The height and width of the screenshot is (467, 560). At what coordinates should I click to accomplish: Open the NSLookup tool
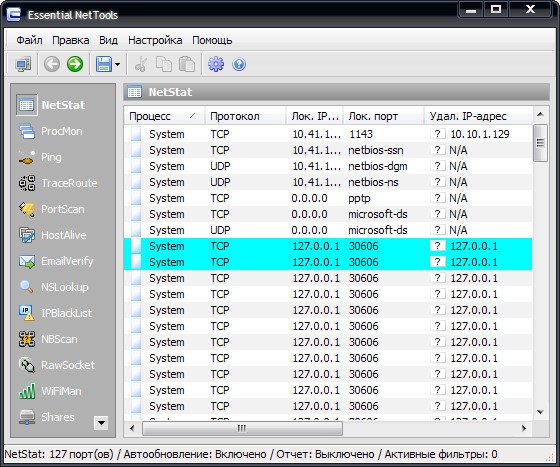pyautogui.click(x=54, y=287)
